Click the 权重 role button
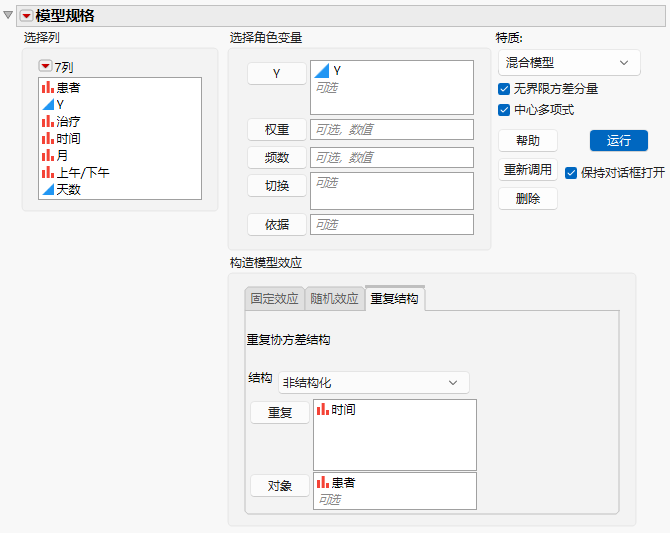Image resolution: width=670 pixels, height=533 pixels. (276, 130)
